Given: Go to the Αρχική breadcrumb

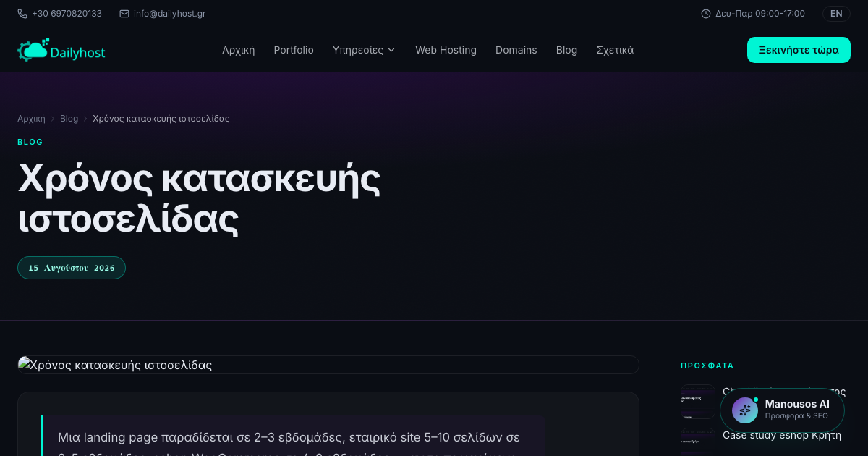Looking at the screenshot, I should coord(31,118).
